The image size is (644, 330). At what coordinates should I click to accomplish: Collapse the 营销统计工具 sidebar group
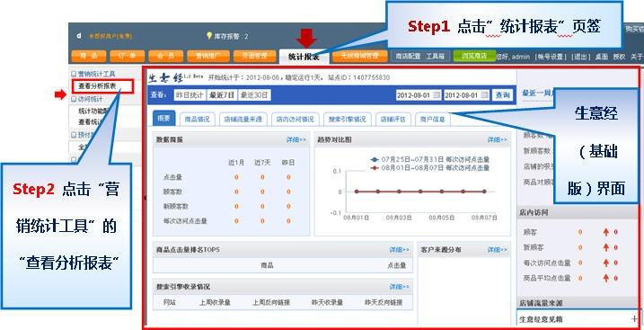pos(74,74)
